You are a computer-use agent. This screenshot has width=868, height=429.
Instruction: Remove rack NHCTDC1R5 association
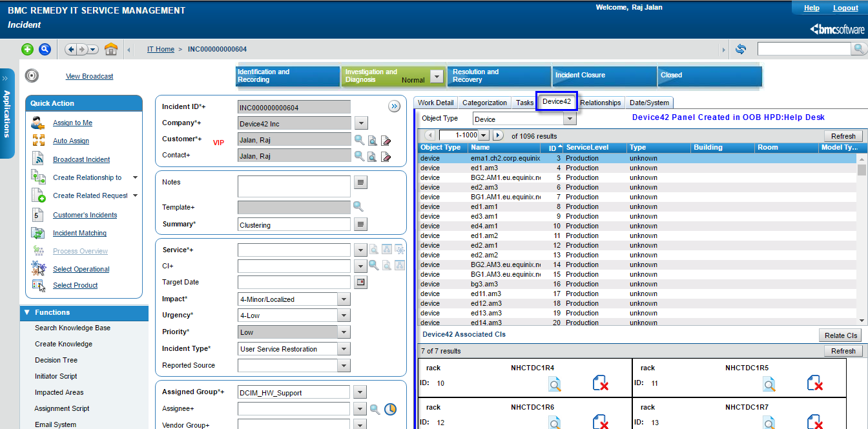click(x=815, y=384)
